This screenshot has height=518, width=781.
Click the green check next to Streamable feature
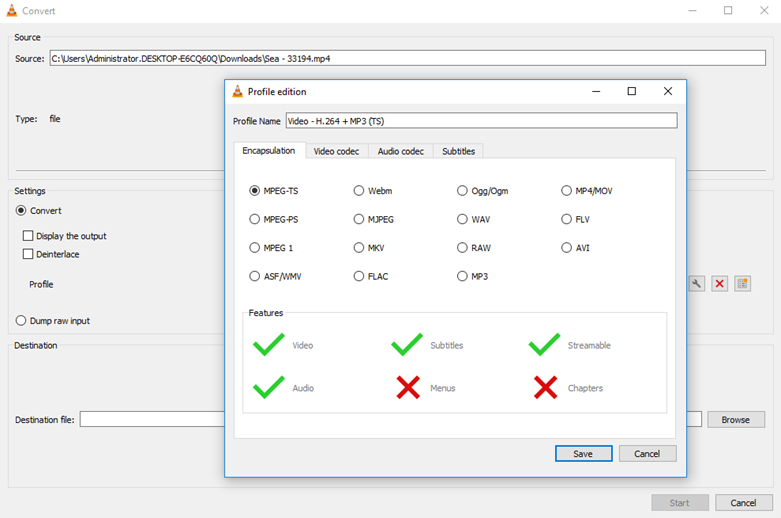pyautogui.click(x=544, y=345)
